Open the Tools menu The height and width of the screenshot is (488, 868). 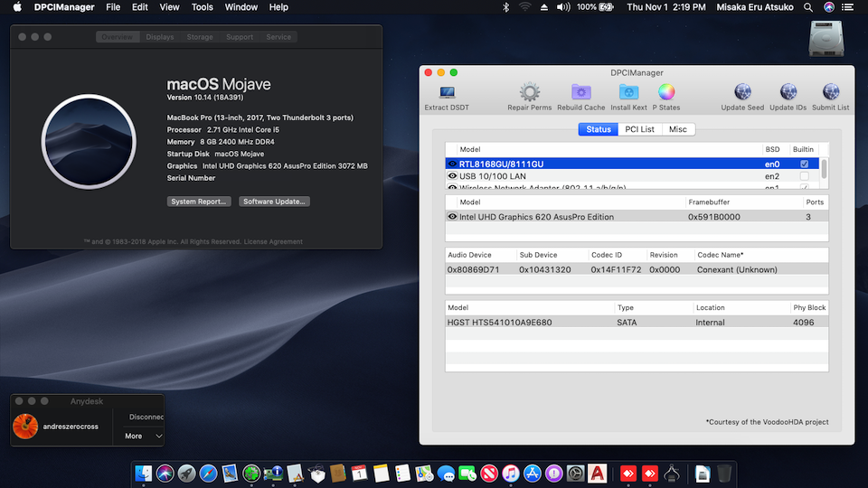click(202, 7)
